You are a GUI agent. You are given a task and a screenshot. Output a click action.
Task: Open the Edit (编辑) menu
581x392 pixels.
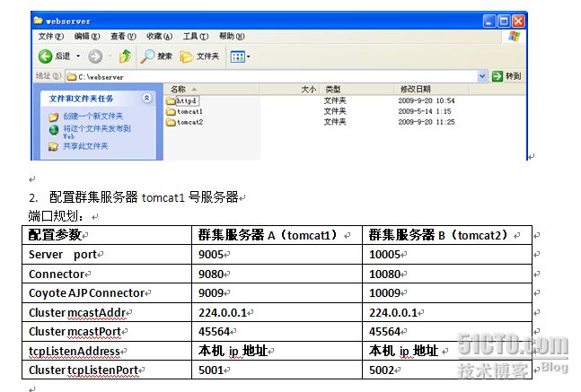[87, 36]
